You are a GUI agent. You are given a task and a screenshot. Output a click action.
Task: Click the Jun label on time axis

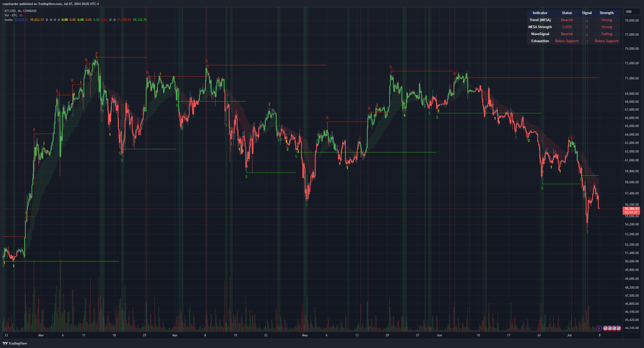click(x=439, y=335)
